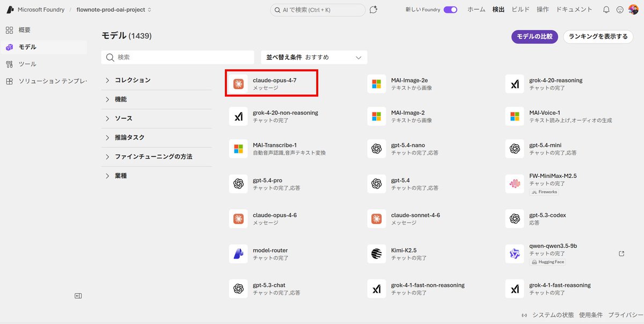Image resolution: width=644 pixels, height=324 pixels.
Task: Click the sparkle chat icon beside search
Action: click(x=374, y=10)
